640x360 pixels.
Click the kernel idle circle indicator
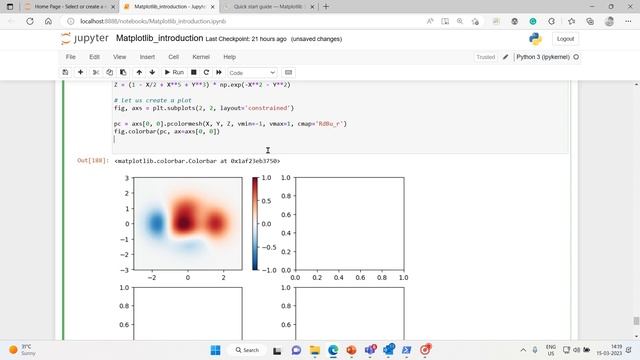point(576,57)
